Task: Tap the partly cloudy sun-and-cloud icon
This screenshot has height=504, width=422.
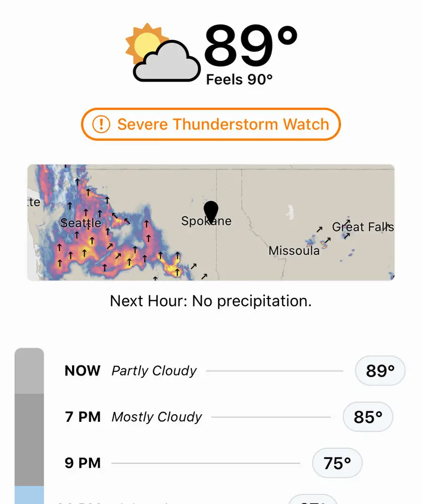Action: [163, 52]
